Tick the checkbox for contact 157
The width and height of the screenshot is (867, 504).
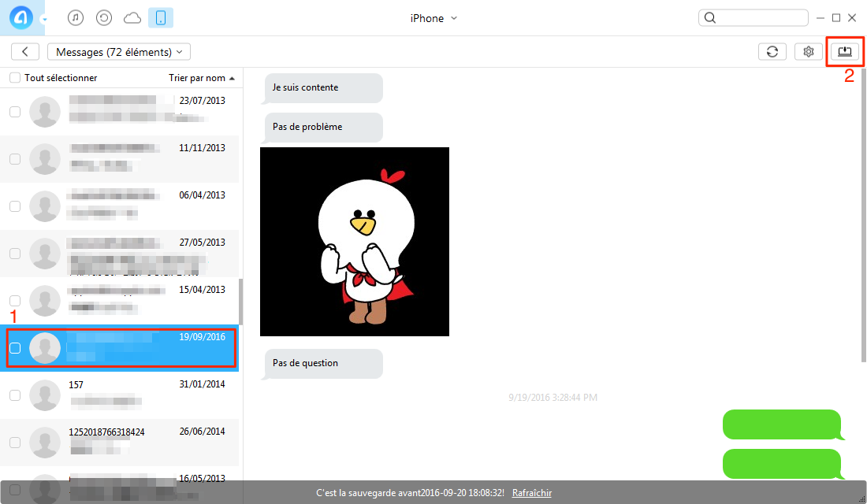click(15, 395)
